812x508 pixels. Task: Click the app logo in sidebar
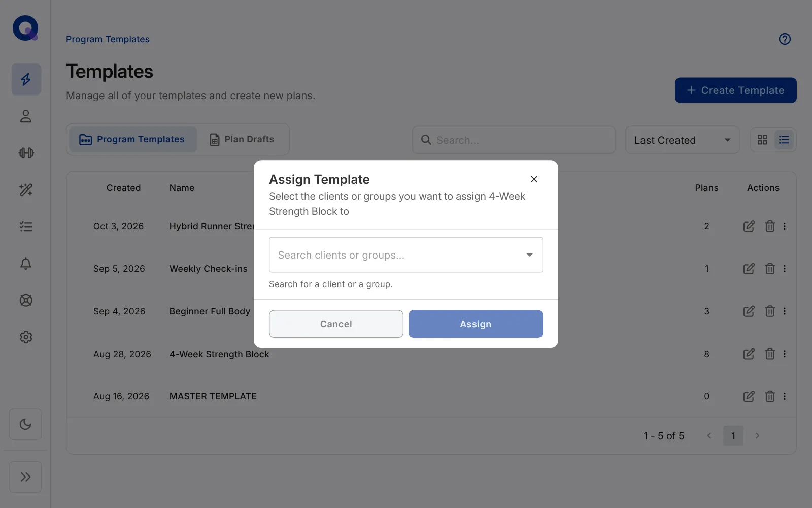click(25, 28)
